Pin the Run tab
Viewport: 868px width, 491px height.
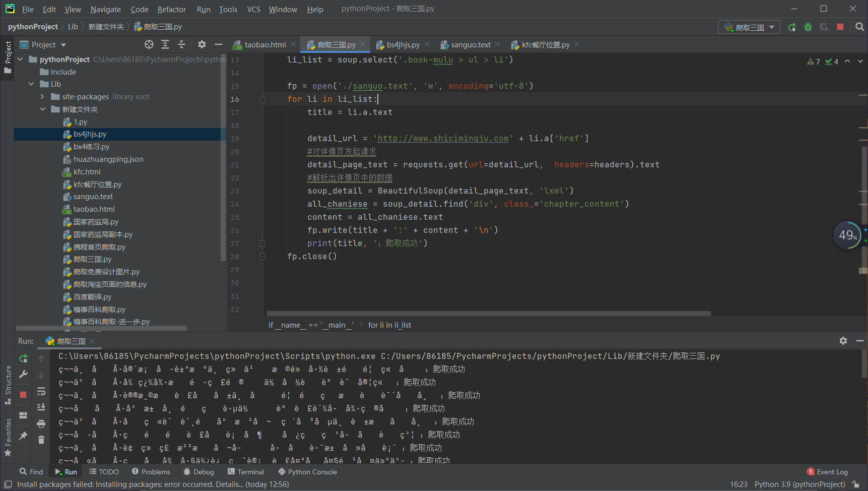click(23, 436)
